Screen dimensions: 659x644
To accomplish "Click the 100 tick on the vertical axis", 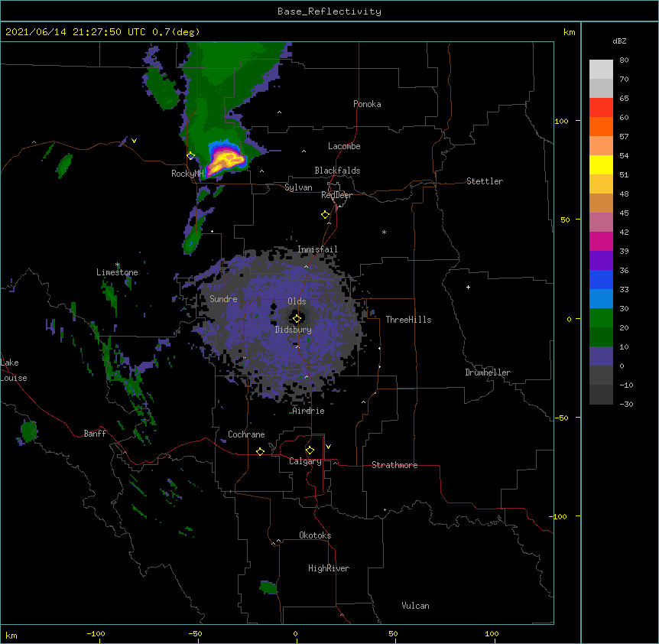I will (x=561, y=121).
